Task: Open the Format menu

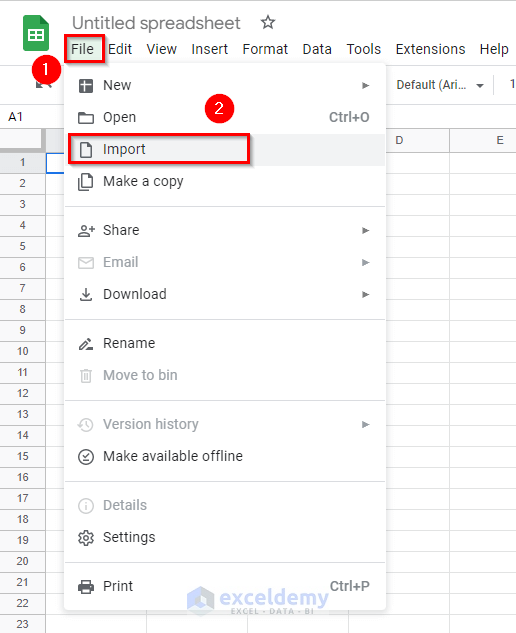Action: (x=265, y=49)
